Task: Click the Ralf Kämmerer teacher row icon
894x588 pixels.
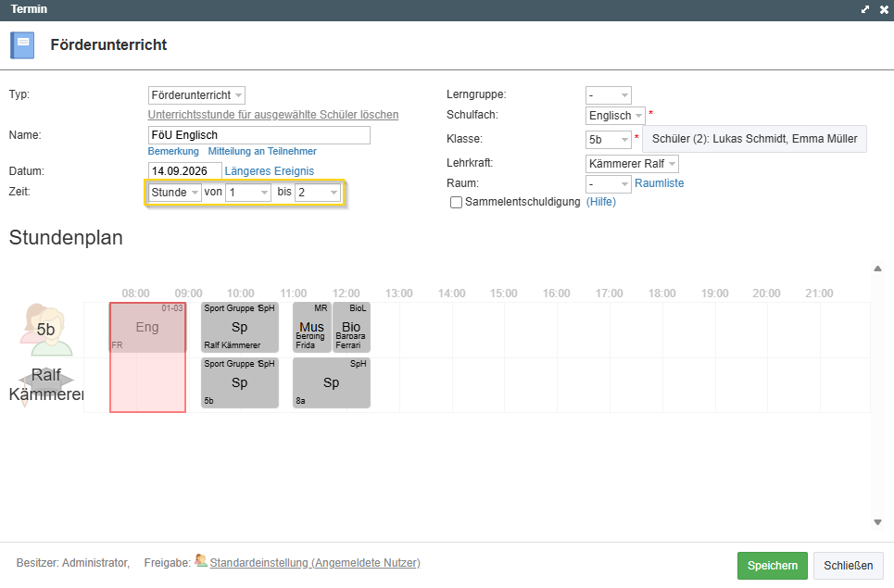Action: (x=46, y=384)
